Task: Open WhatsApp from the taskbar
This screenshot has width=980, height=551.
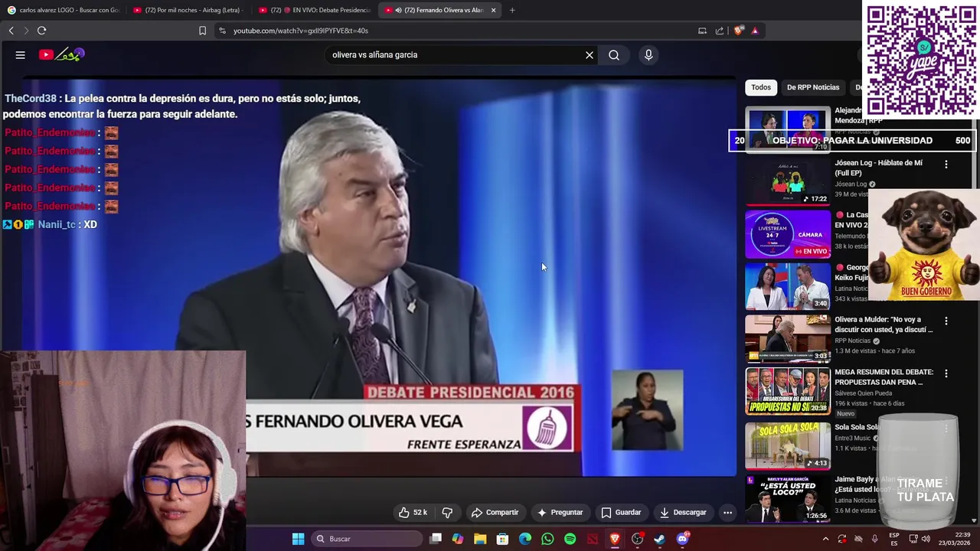Action: coord(547,539)
